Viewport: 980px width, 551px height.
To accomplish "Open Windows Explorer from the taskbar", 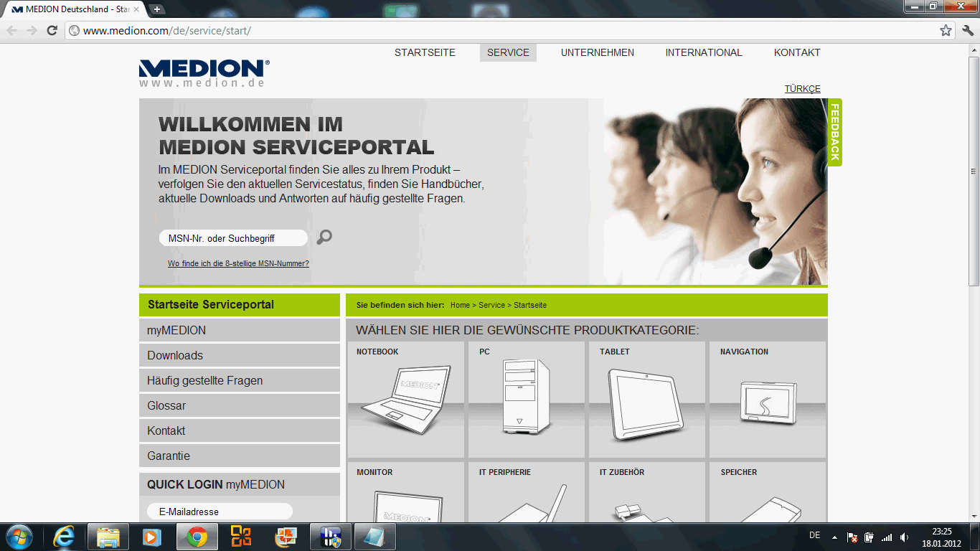I will tap(108, 537).
